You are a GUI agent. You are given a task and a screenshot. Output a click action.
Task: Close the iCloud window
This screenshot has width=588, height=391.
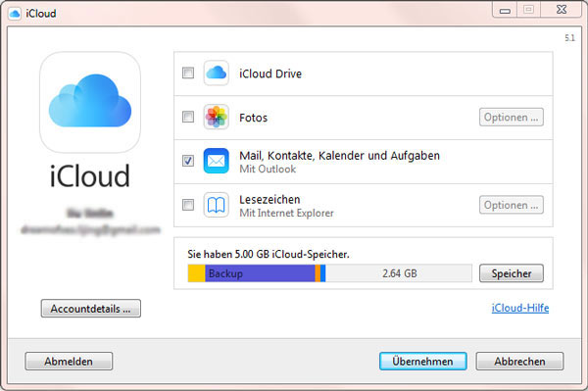coord(561,10)
